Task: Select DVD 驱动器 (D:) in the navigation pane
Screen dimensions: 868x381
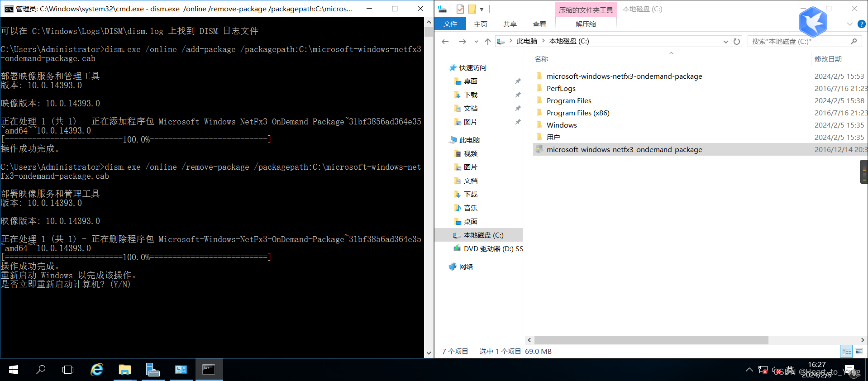Action: [x=493, y=249]
